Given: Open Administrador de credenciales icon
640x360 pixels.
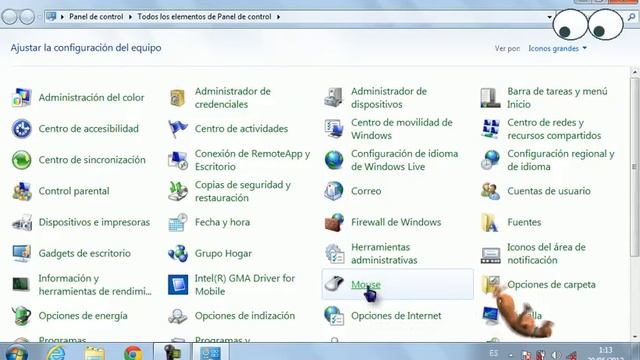Looking at the screenshot, I should pos(178,98).
